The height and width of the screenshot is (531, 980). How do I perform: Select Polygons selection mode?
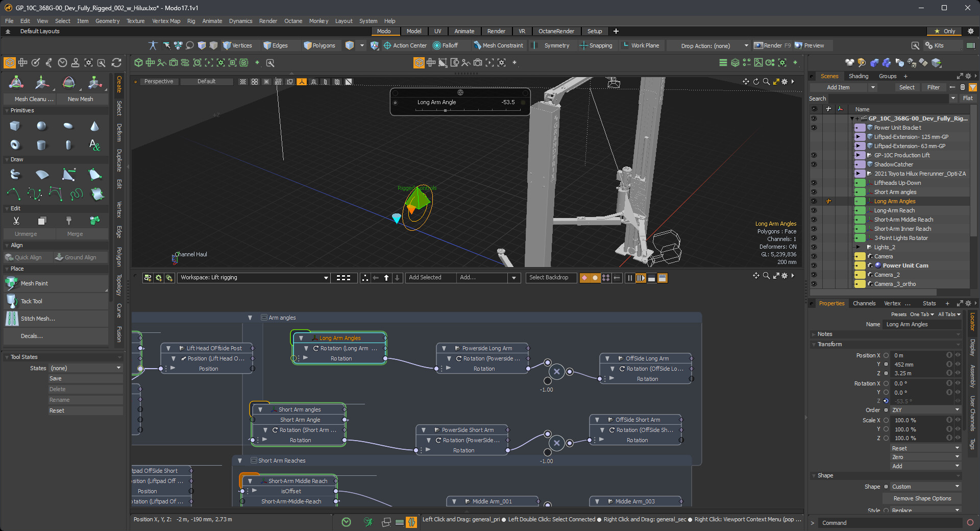(x=320, y=45)
